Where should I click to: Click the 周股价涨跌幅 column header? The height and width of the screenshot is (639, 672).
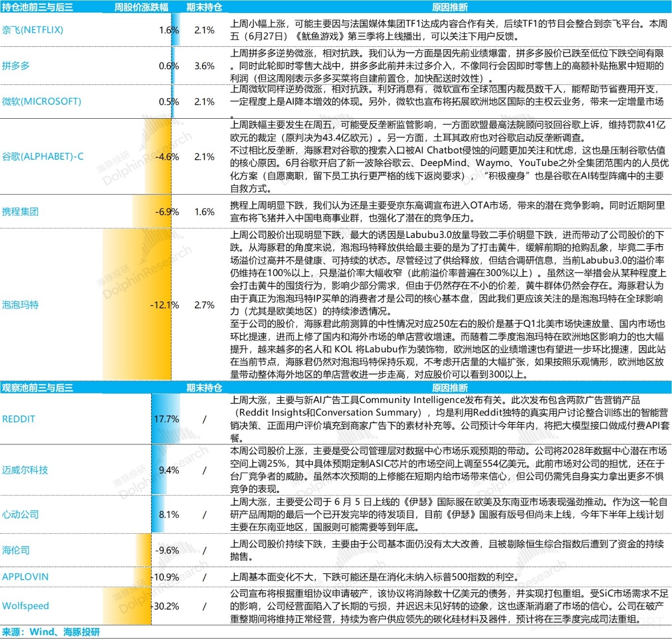pos(141,7)
